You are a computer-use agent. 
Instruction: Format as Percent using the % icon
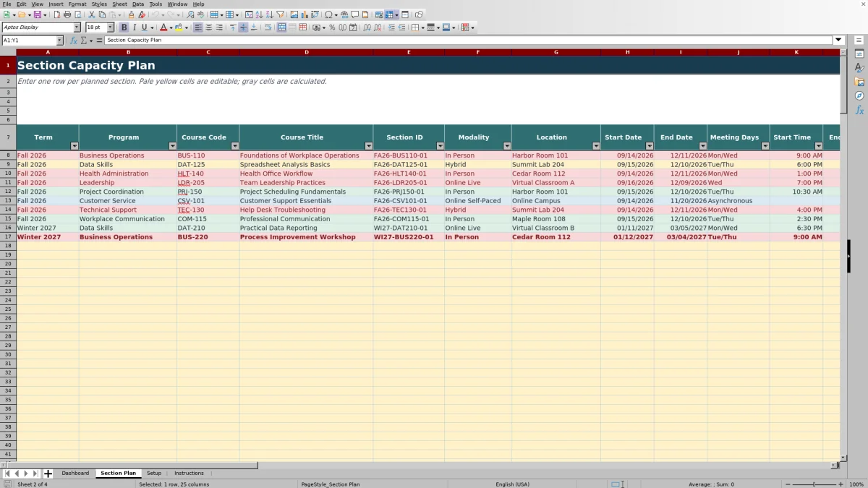tap(332, 27)
